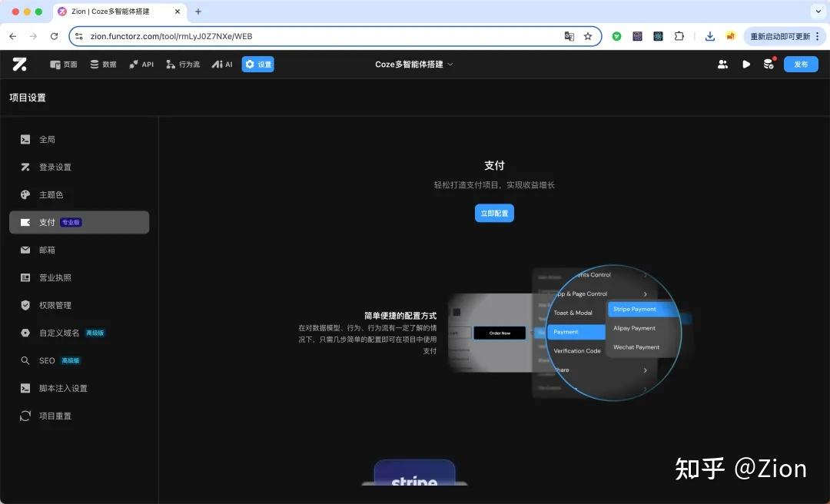Click the 立即配置 button

[494, 213]
